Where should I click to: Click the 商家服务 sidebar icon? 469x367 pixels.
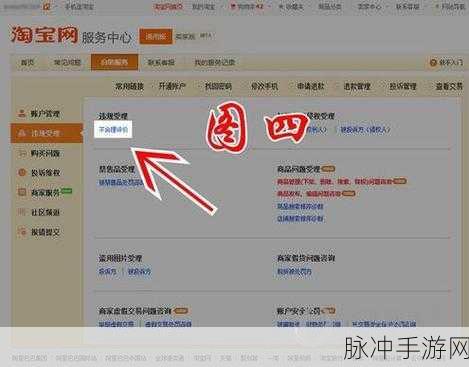[22, 192]
